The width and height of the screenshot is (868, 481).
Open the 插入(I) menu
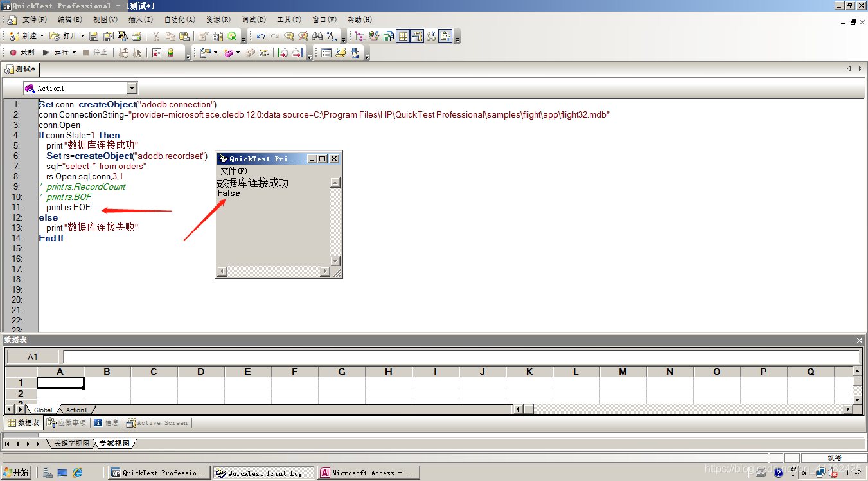click(x=141, y=20)
